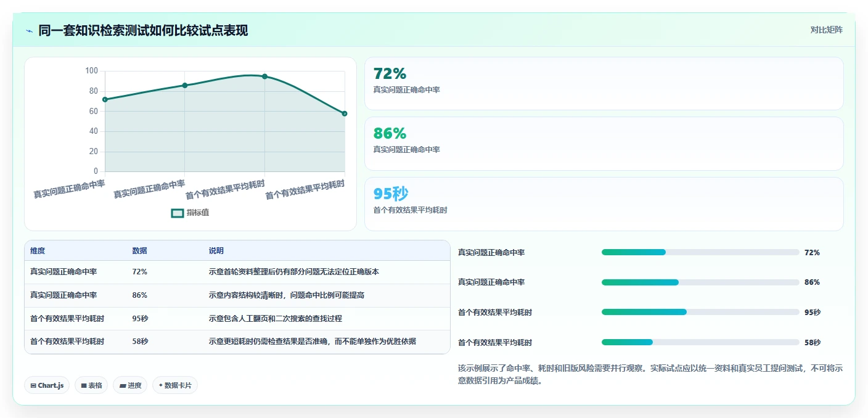Open the 86% stat card
The width and height of the screenshot is (868, 418).
[604, 144]
